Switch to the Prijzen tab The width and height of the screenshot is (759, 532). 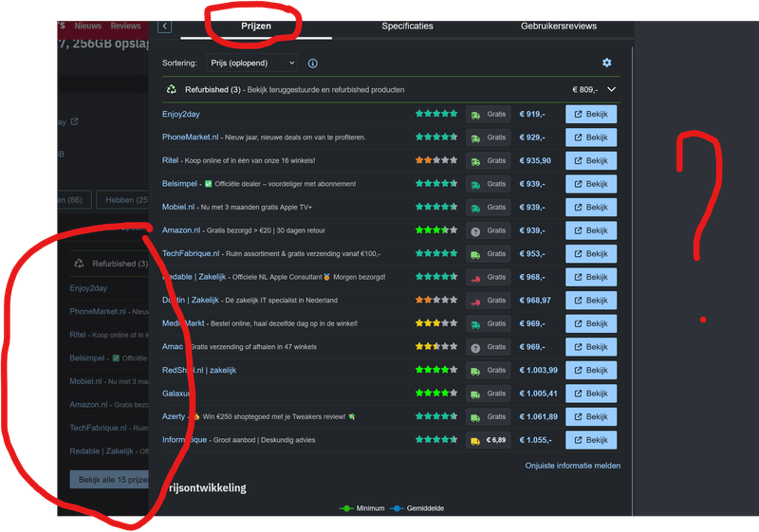click(256, 27)
